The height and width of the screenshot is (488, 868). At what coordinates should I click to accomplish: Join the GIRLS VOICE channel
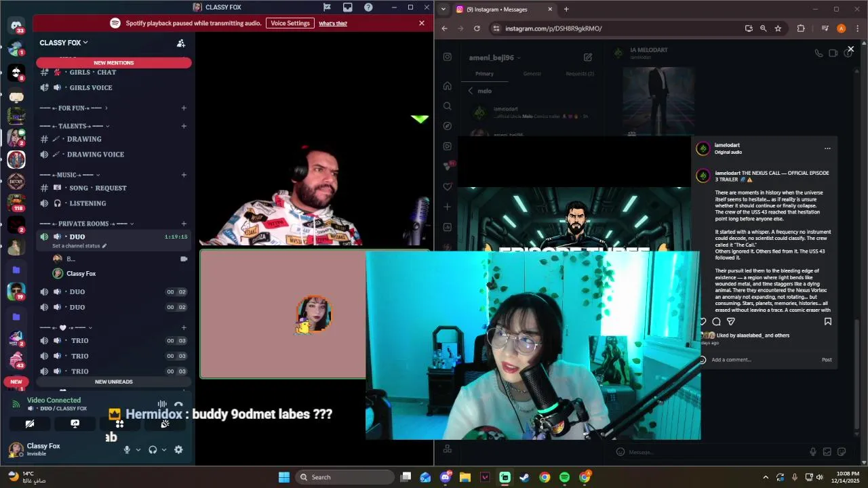coord(115,87)
